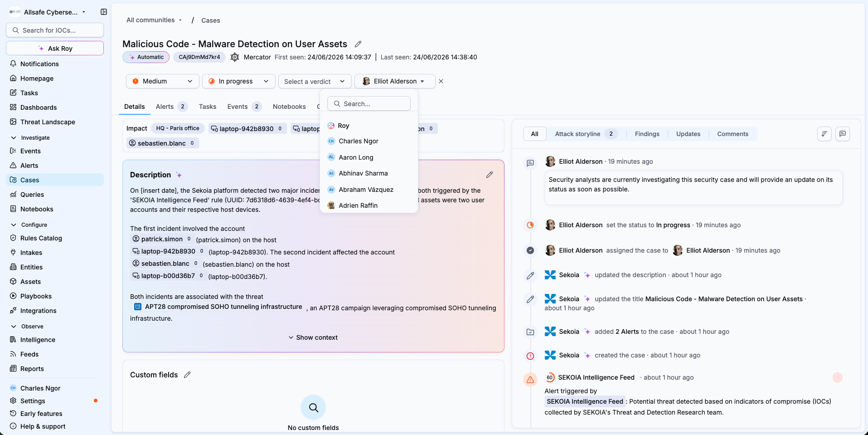Assign the case to Charles Ngor
The height and width of the screenshot is (435, 868).
click(369, 141)
